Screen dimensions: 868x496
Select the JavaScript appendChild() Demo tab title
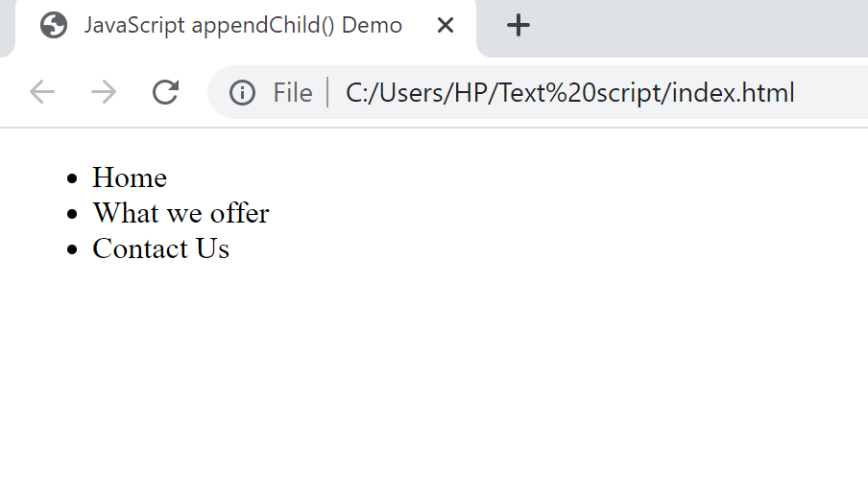[243, 26]
